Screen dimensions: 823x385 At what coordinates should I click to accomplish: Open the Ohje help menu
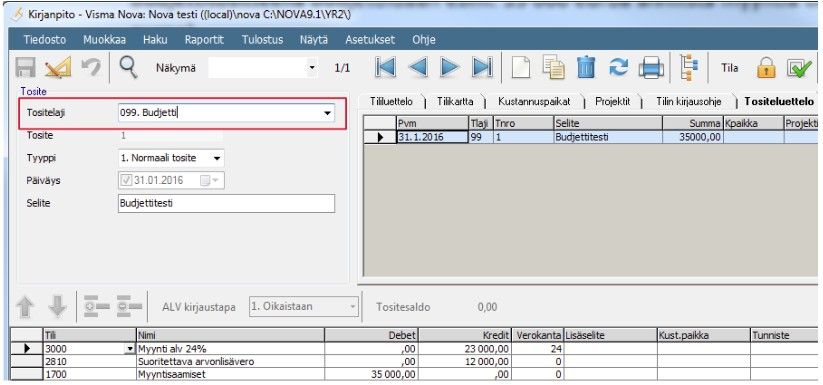[424, 40]
